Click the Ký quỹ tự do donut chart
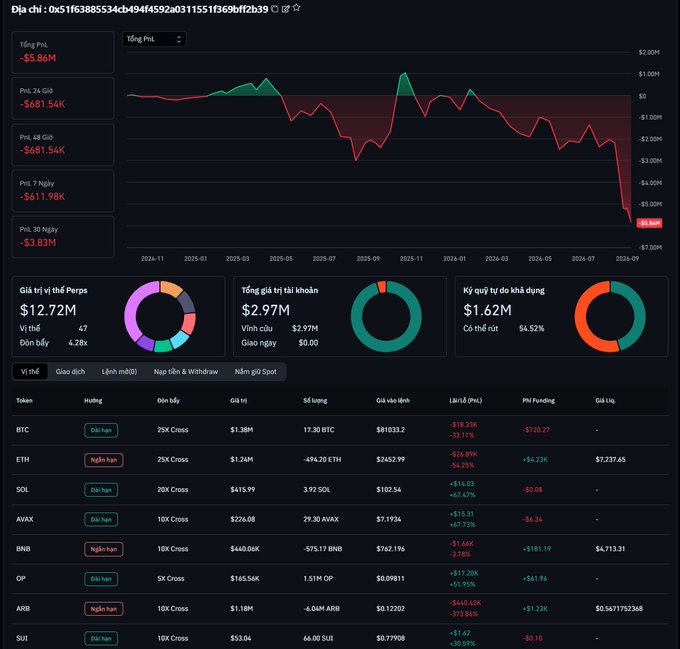The width and height of the screenshot is (680, 649). [610, 316]
